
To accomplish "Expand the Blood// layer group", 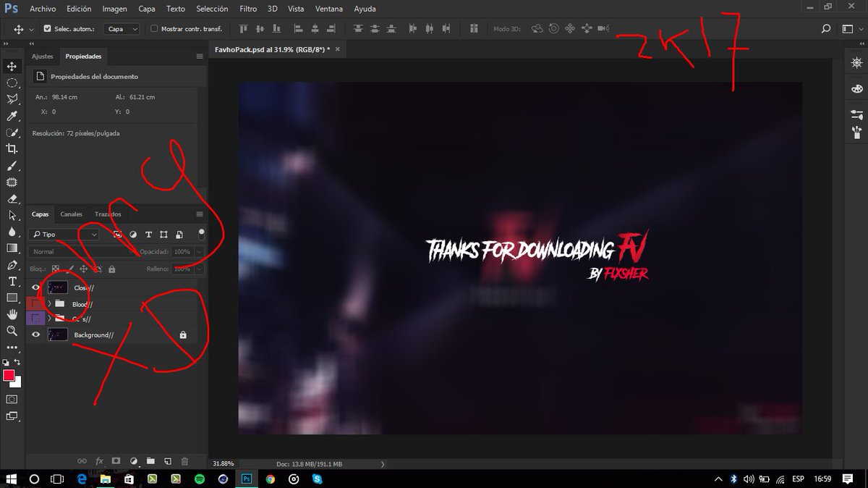I will 50,303.
